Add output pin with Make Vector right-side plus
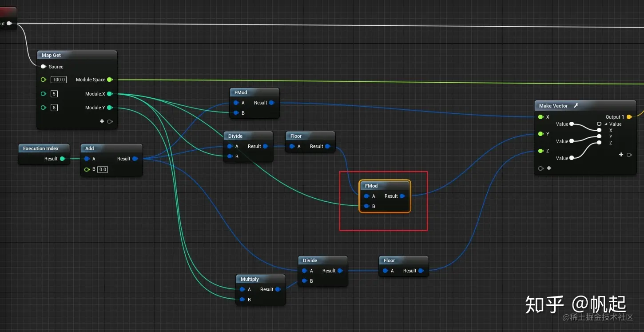644x332 pixels. (621, 155)
